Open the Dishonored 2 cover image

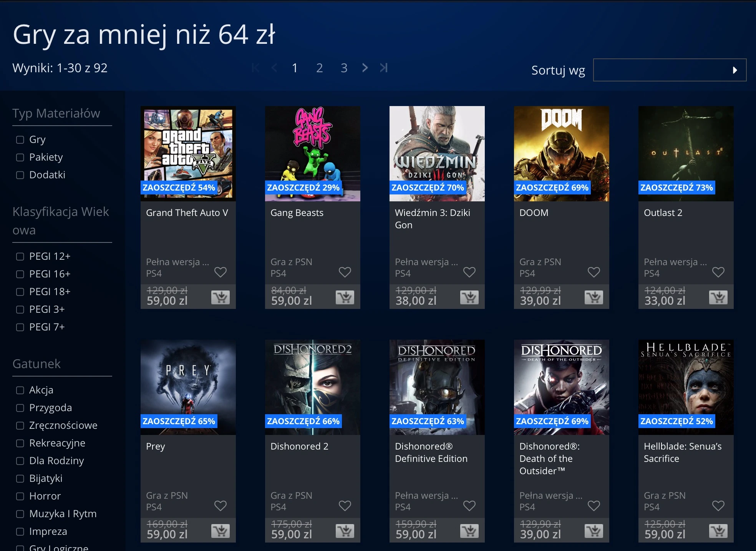(313, 387)
